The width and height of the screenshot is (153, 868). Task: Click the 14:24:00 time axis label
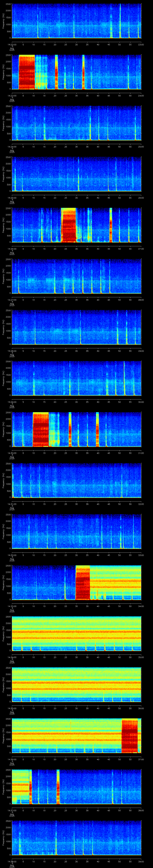point(12,147)
